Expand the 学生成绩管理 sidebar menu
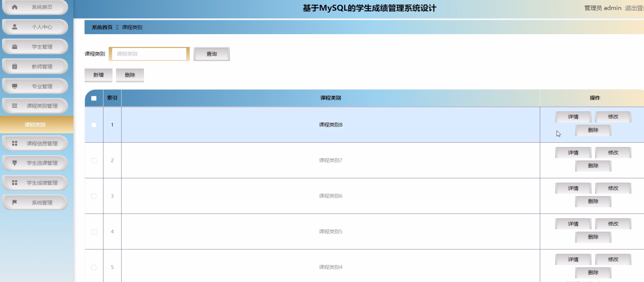 coord(35,183)
